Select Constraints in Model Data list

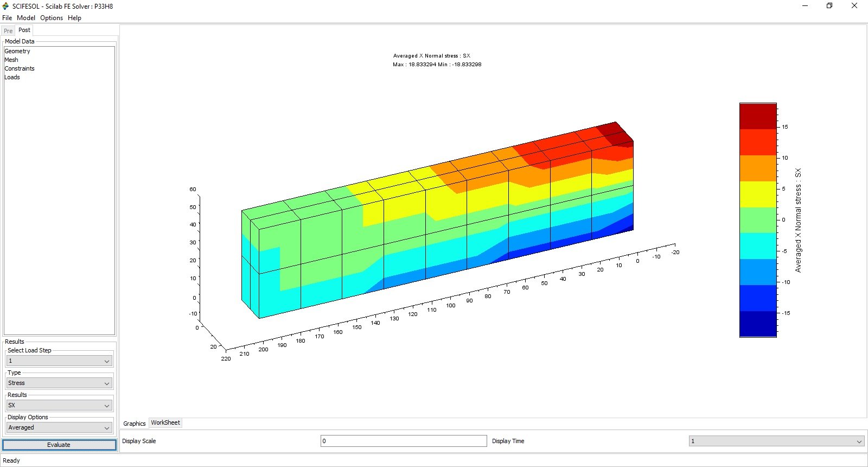tap(20, 68)
